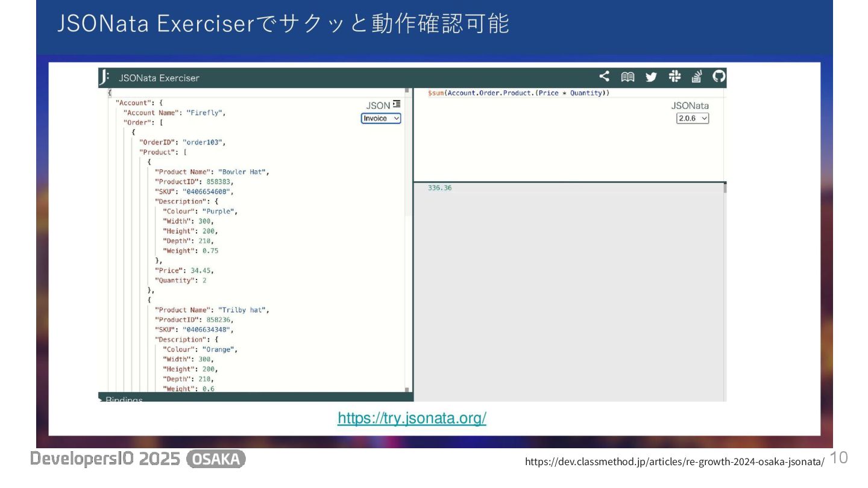Screen dimensions: 868x488
Task: Open the 2.0.6 version dropdown
Action: pos(693,119)
